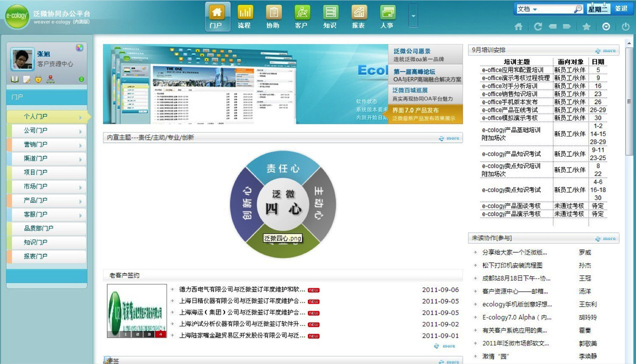Open more link in 9月培训安排 panel
This screenshot has width=636, height=364.
pos(605,51)
